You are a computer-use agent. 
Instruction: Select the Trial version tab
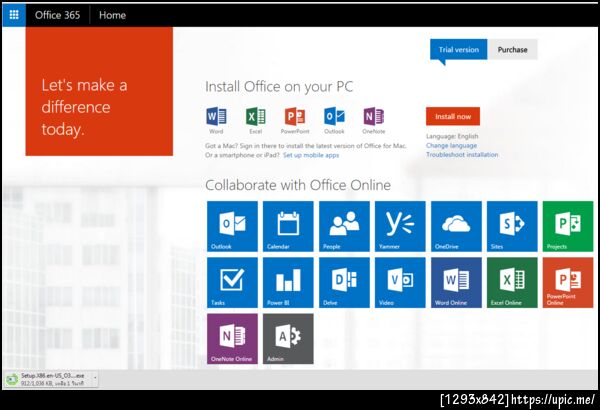(458, 49)
